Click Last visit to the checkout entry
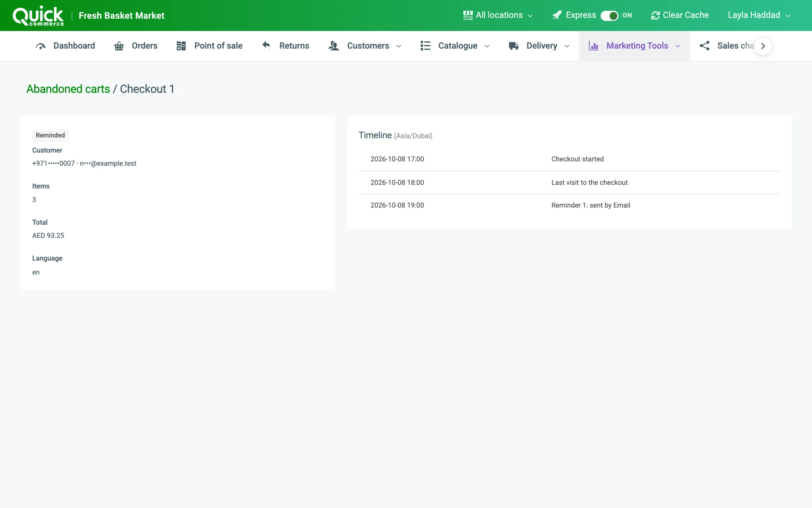Viewport: 812px width, 508px height. [x=589, y=182]
